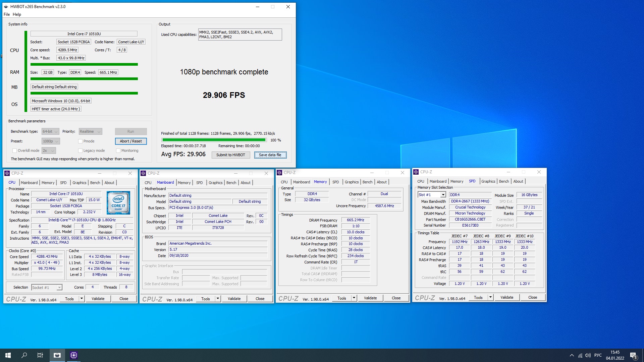Enable the Overkill mode checkbox
Image resolution: width=644 pixels, height=362 pixels.
[x=14, y=151]
